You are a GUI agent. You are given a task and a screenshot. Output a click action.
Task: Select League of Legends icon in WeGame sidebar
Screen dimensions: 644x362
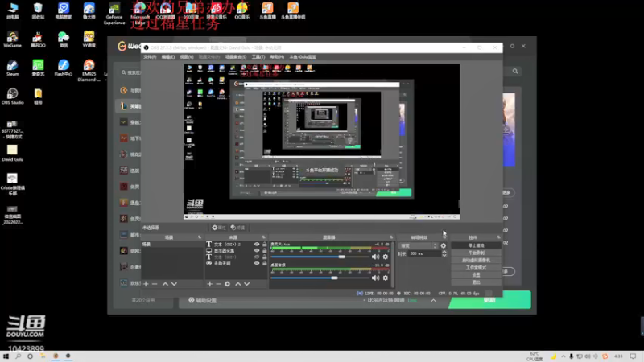click(x=124, y=106)
